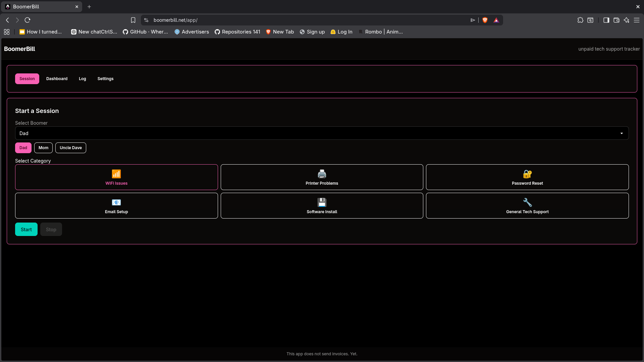Click the Brave Shields lion icon
Viewport: 644px width, 362px height.
[x=485, y=20]
